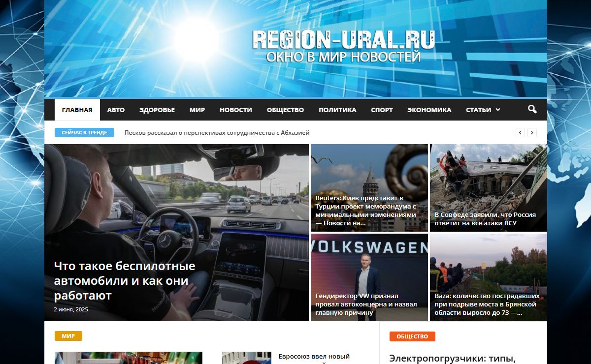Screen dimensions: 591x364
Task: Open the Новости section
Action: coord(236,110)
